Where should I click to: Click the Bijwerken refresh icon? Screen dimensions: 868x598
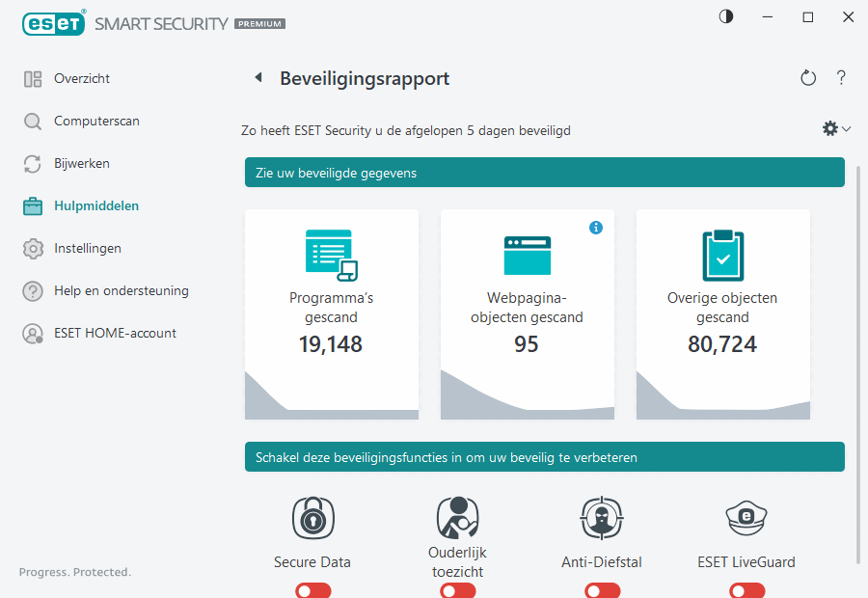click(x=32, y=163)
